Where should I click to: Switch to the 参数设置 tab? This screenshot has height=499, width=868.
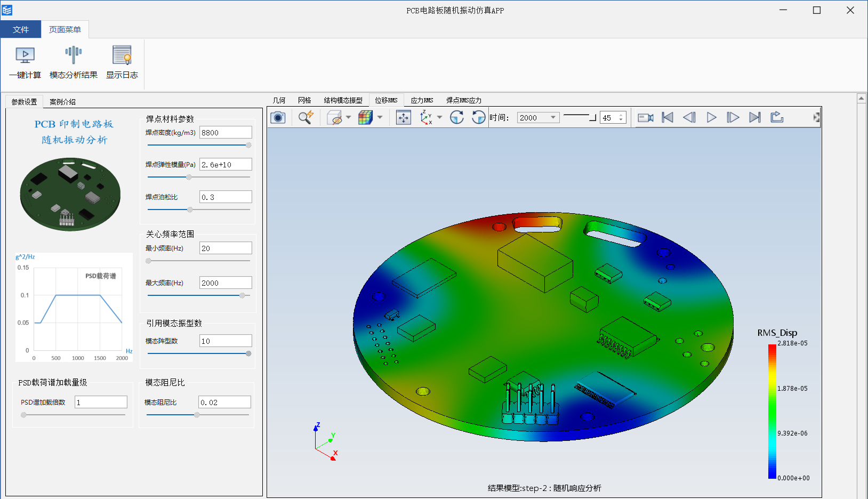24,101
